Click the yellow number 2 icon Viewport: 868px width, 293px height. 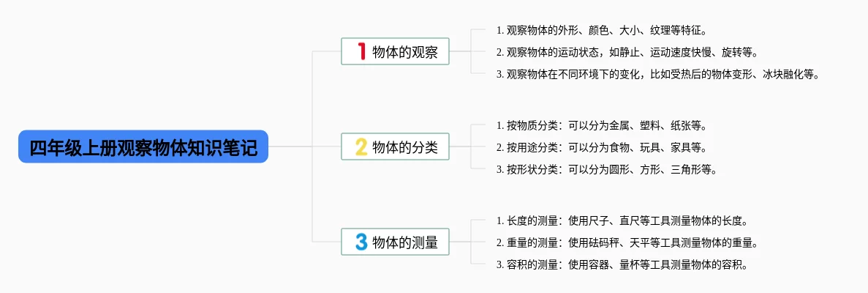361,146
